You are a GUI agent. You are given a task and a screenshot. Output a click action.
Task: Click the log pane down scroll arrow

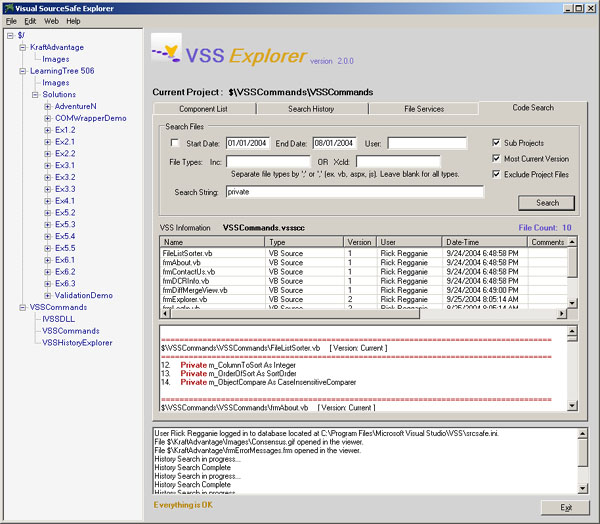582,488
